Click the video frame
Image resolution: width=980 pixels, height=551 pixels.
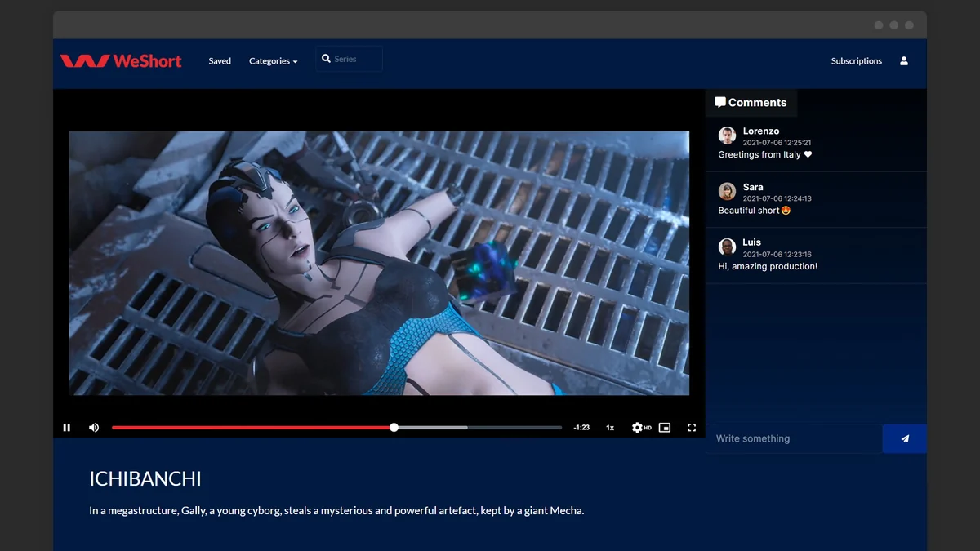click(379, 263)
